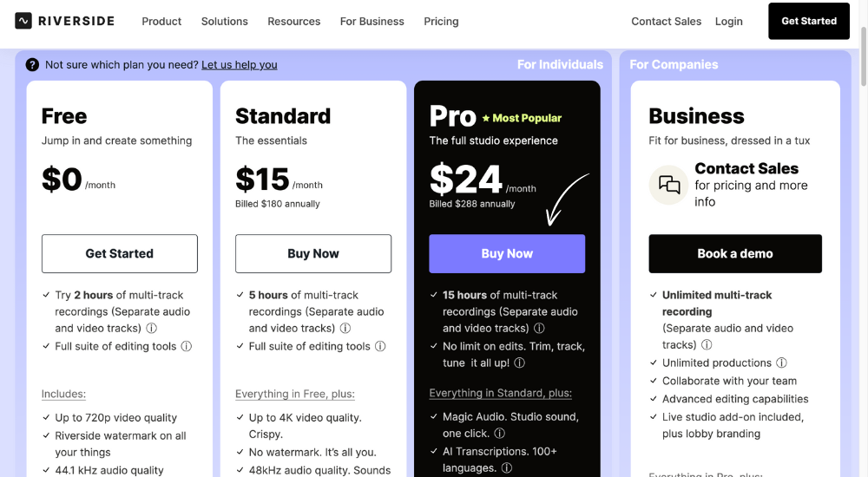The image size is (868, 477).
Task: Click info icon next to Free plan editing tools
Action: pyautogui.click(x=186, y=346)
